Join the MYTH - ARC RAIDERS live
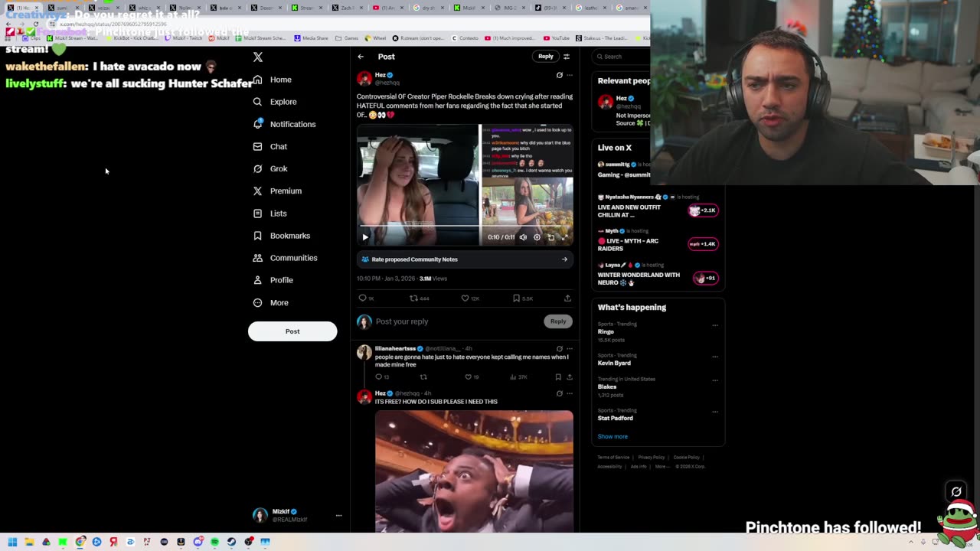 point(704,244)
